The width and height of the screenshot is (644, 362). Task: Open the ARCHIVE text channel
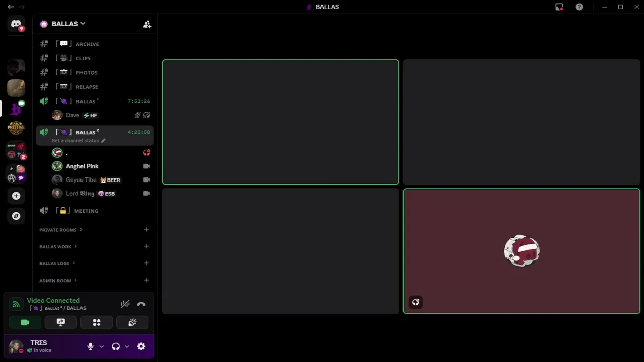click(x=95, y=44)
